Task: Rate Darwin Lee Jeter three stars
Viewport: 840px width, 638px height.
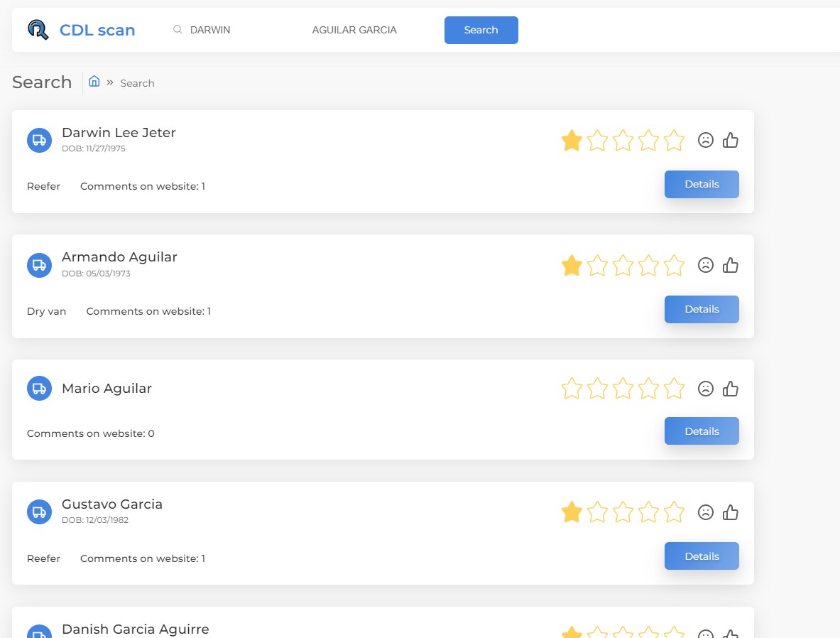Action: coord(623,141)
